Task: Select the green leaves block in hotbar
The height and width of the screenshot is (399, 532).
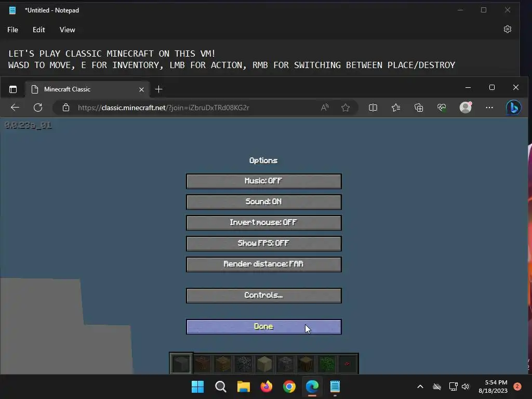Action: tap(327, 364)
